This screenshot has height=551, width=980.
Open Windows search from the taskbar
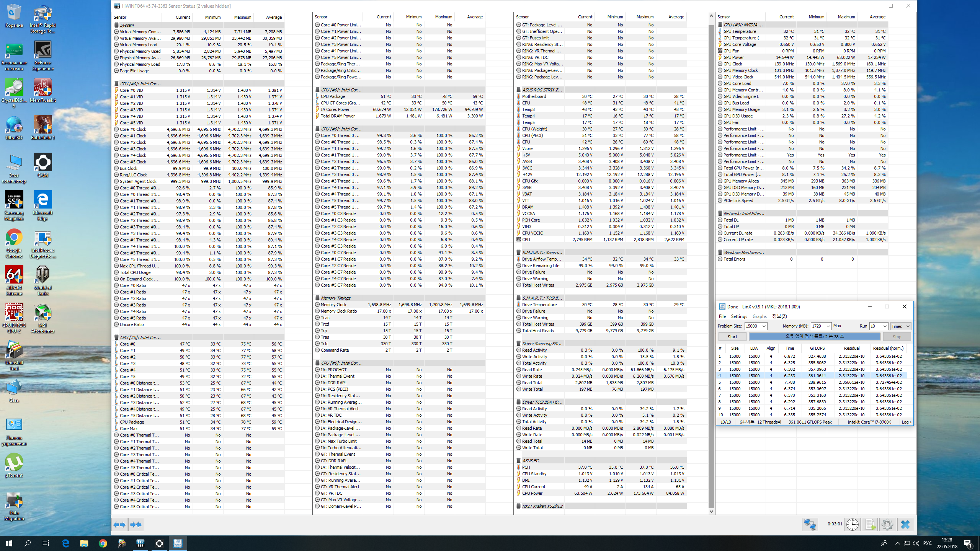[x=28, y=543]
